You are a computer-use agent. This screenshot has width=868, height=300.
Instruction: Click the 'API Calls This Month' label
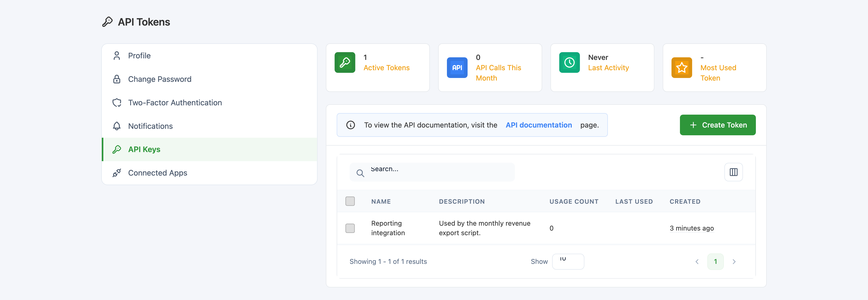click(498, 73)
